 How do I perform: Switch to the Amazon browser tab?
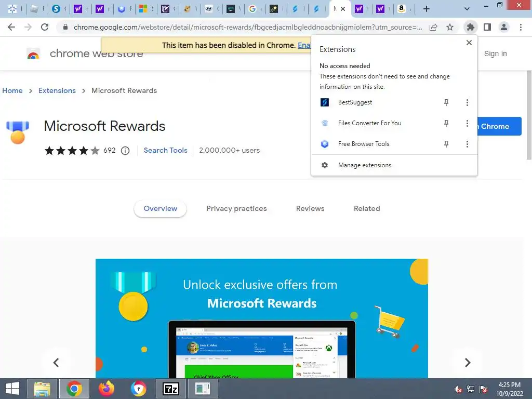point(402,9)
